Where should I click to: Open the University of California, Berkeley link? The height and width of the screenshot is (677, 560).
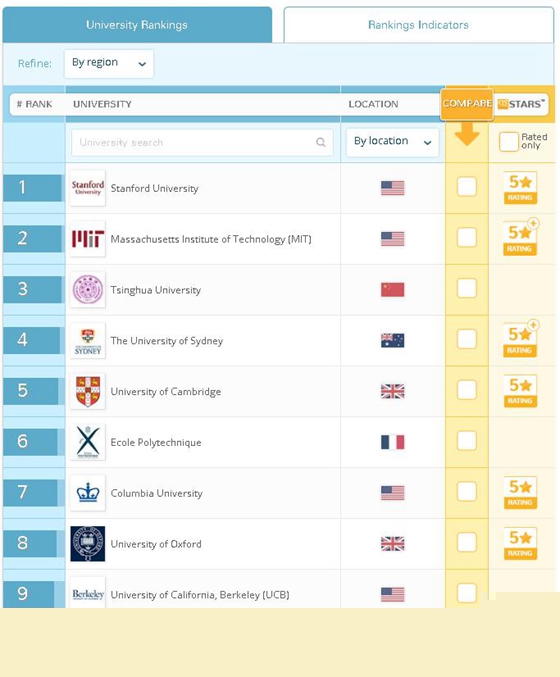[x=200, y=595]
